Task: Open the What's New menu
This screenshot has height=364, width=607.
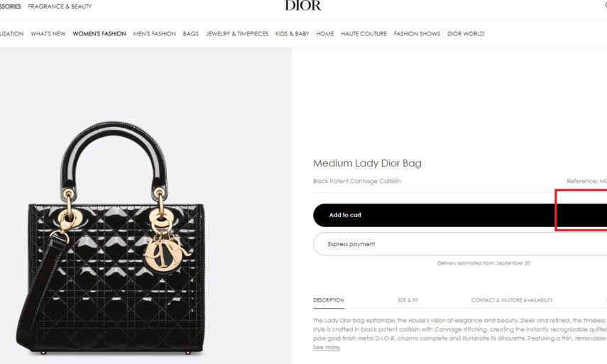Action: [48, 33]
